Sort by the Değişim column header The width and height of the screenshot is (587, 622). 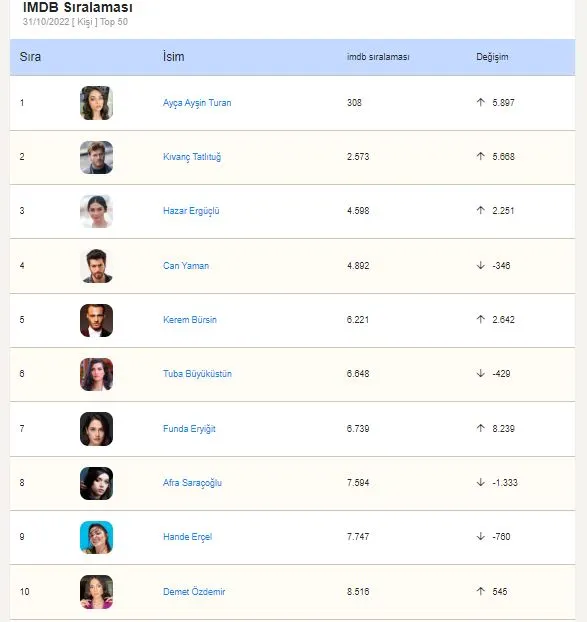[492, 57]
